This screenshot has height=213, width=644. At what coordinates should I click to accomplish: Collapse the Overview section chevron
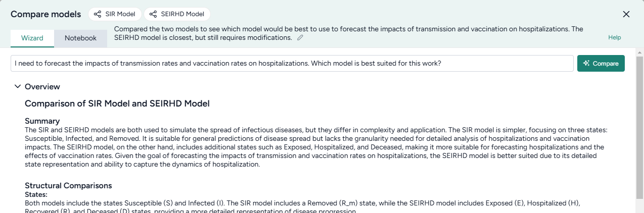coord(18,87)
